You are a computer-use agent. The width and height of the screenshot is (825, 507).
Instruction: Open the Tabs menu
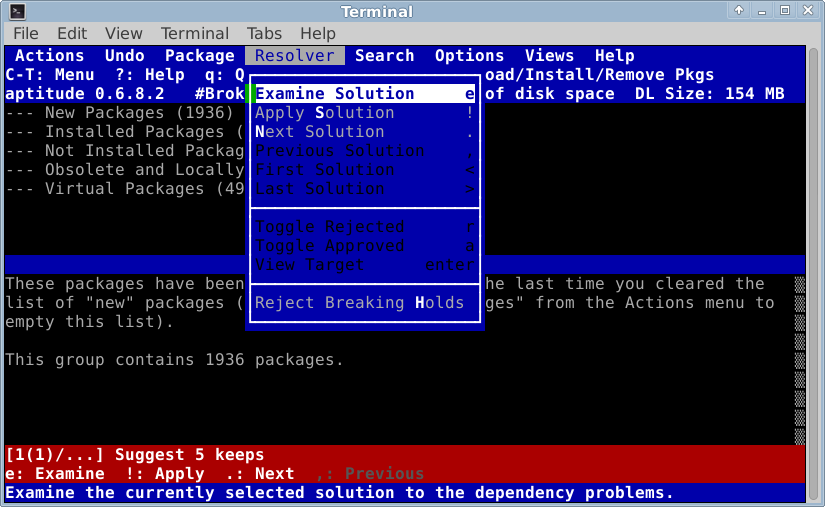(x=265, y=34)
